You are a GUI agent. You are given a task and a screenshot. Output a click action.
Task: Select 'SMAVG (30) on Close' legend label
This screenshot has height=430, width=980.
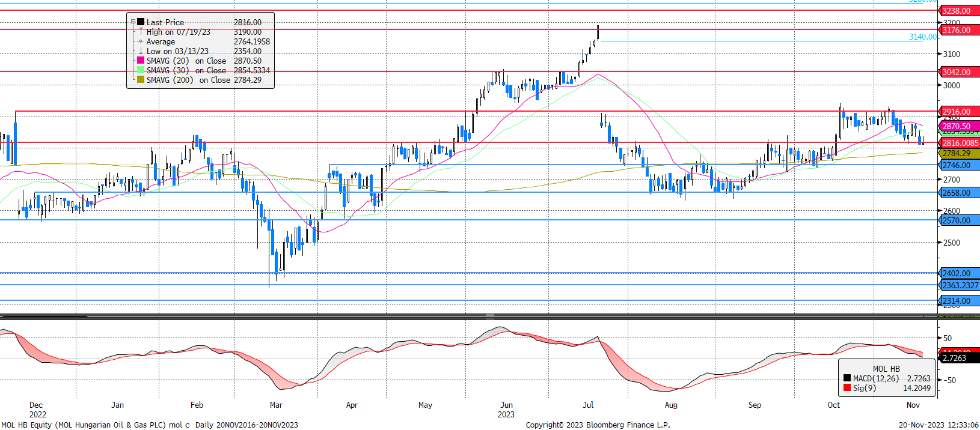coord(186,70)
